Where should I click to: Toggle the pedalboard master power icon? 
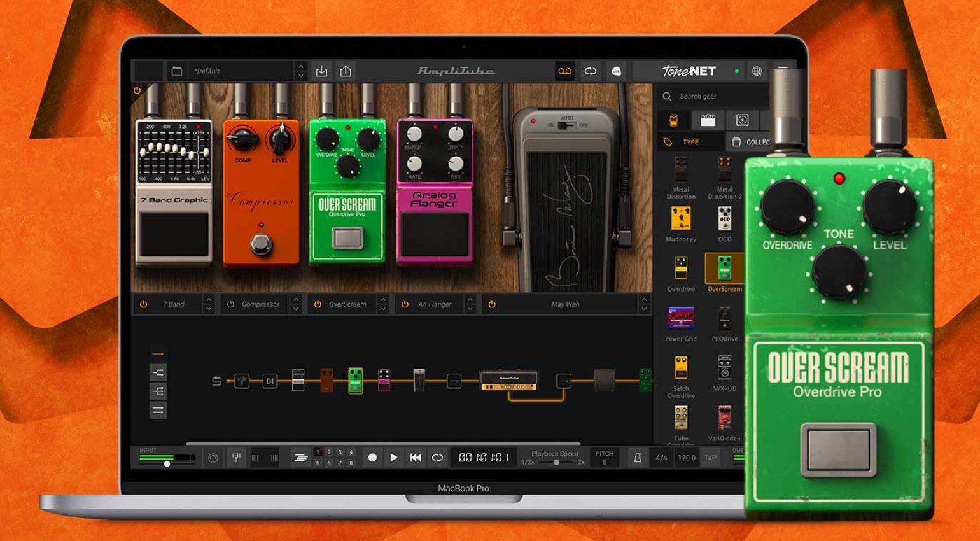[137, 91]
